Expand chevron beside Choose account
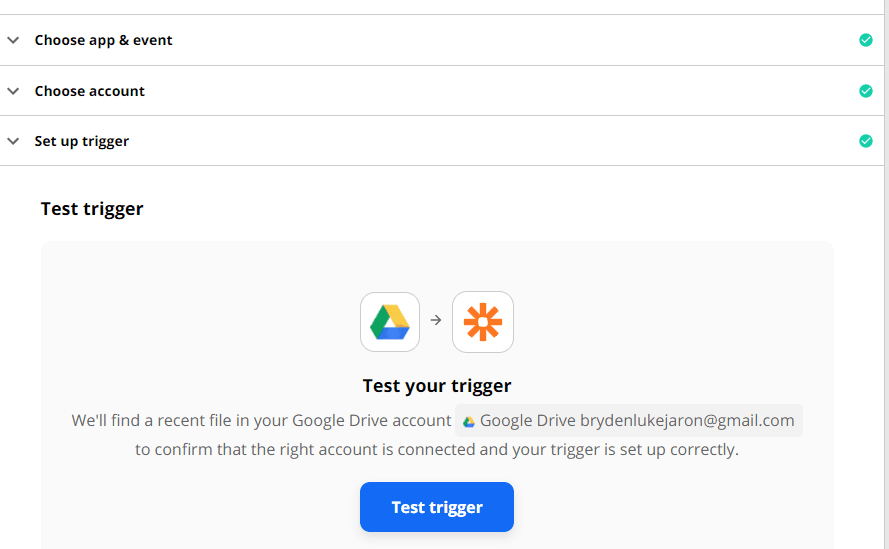Image resolution: width=889 pixels, height=549 pixels. point(13,91)
